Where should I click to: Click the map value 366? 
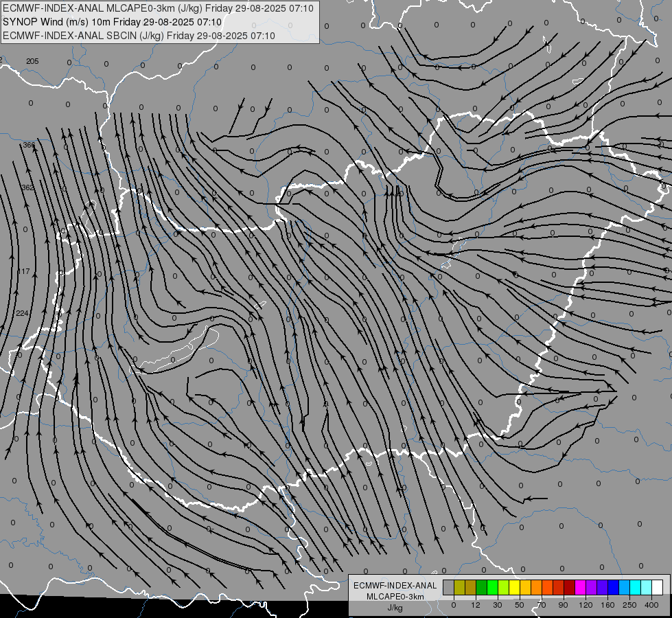29,145
